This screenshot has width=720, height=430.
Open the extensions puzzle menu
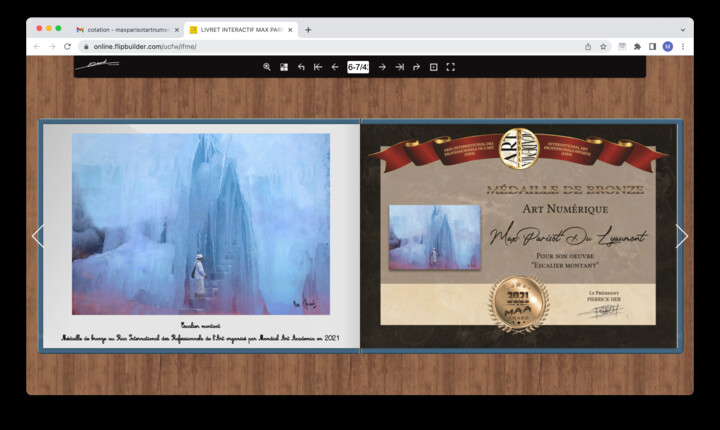point(637,46)
